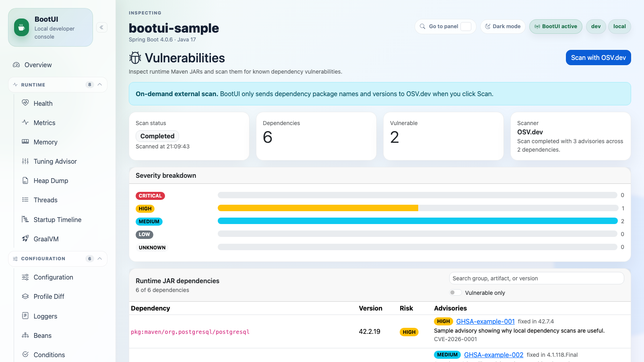644x362 pixels.
Task: Click the local profile badge
Action: (x=619, y=27)
